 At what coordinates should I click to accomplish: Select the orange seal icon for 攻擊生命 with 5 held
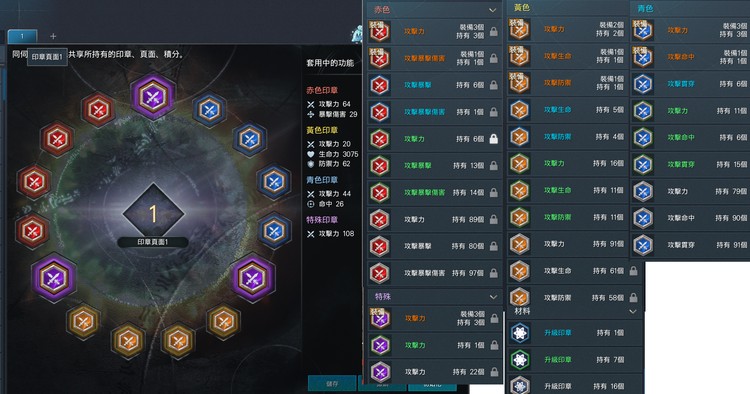click(519, 110)
